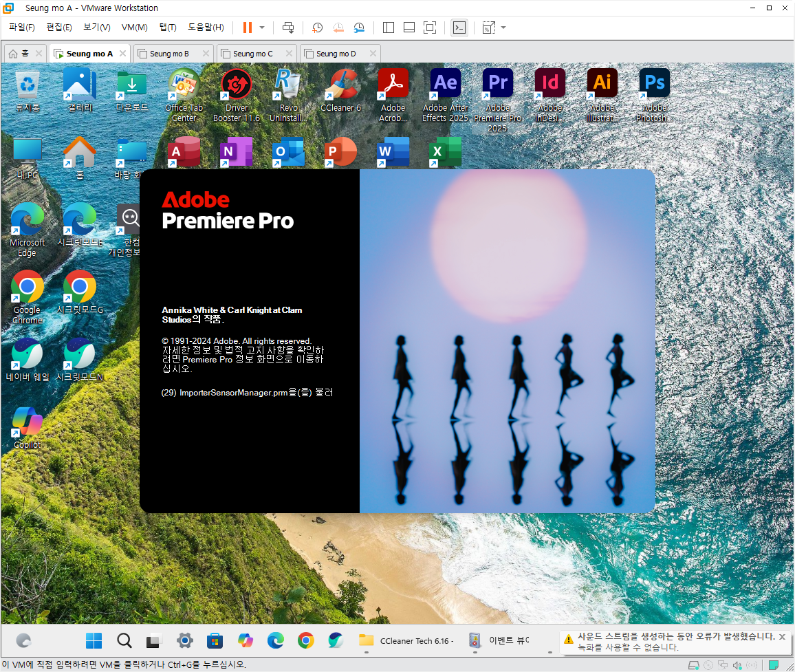Revert VM to previous snapshot

pyautogui.click(x=338, y=28)
